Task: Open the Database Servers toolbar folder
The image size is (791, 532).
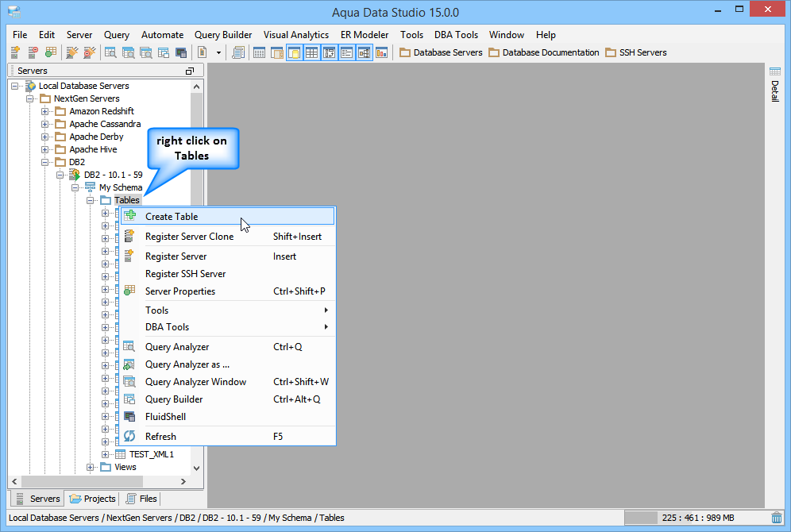Action: [441, 52]
